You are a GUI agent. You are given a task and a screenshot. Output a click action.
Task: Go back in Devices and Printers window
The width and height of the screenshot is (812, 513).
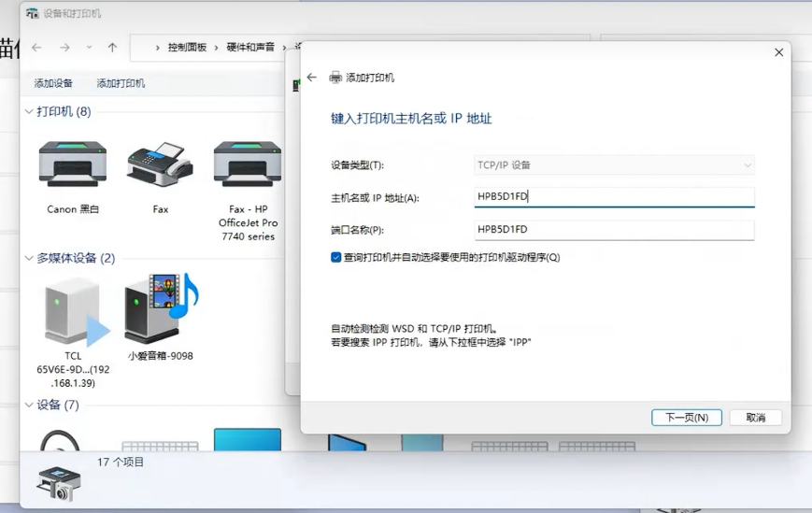click(36, 48)
